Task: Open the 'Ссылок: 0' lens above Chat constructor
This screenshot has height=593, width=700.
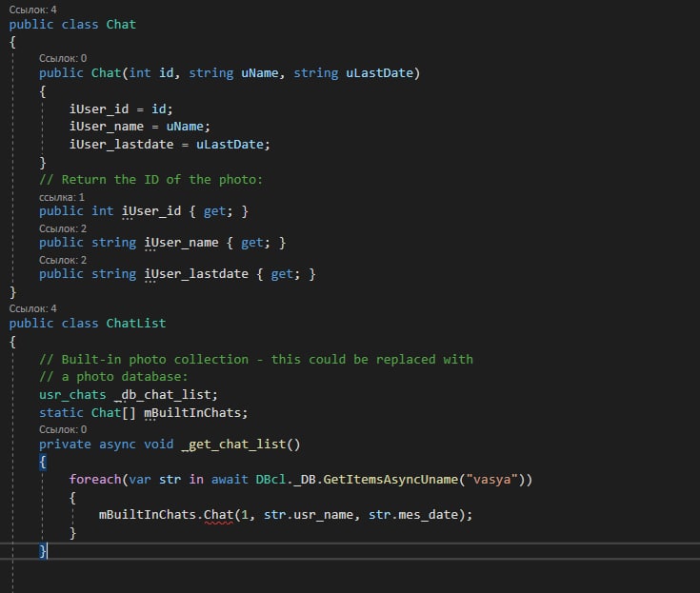Action: (x=63, y=58)
